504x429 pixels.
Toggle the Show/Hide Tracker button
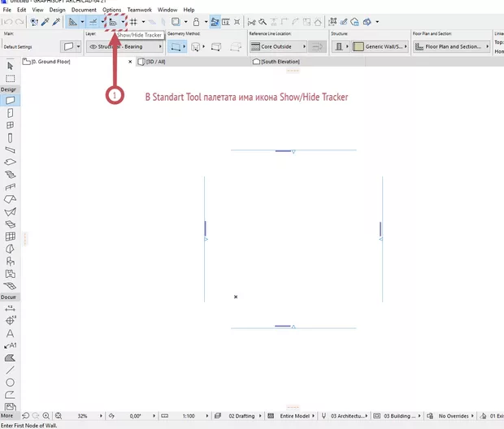pyautogui.click(x=113, y=22)
